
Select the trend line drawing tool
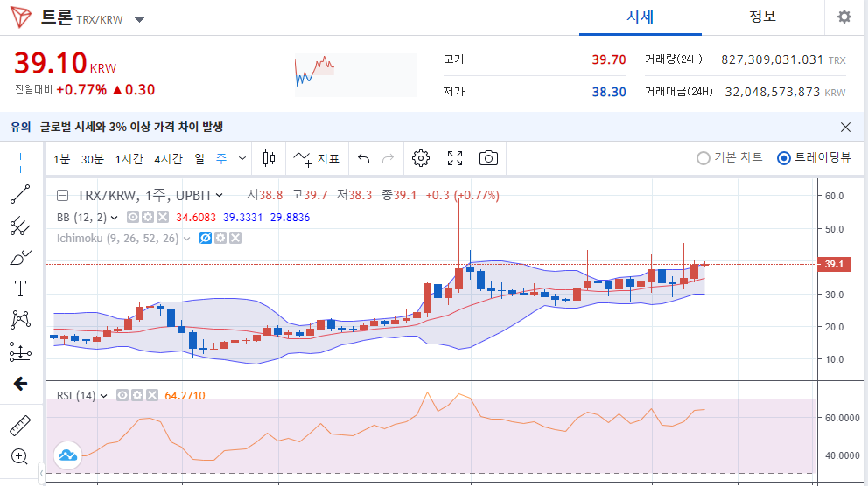[20, 194]
